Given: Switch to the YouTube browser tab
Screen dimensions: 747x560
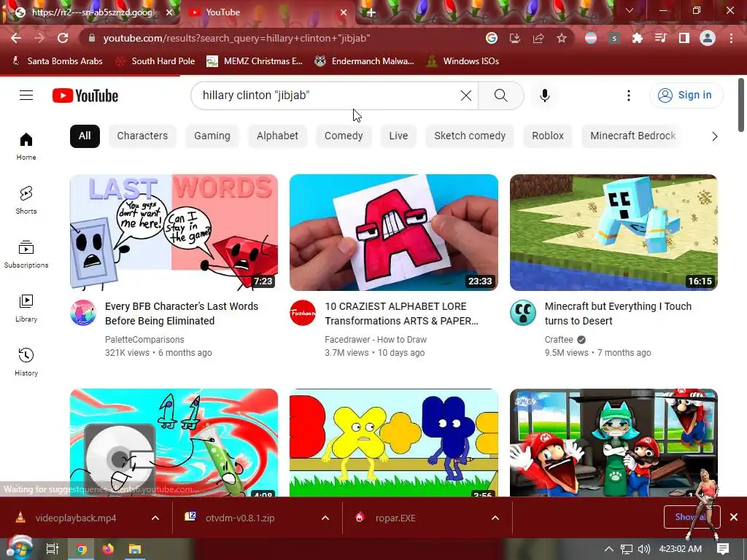Looking at the screenshot, I should (267, 12).
